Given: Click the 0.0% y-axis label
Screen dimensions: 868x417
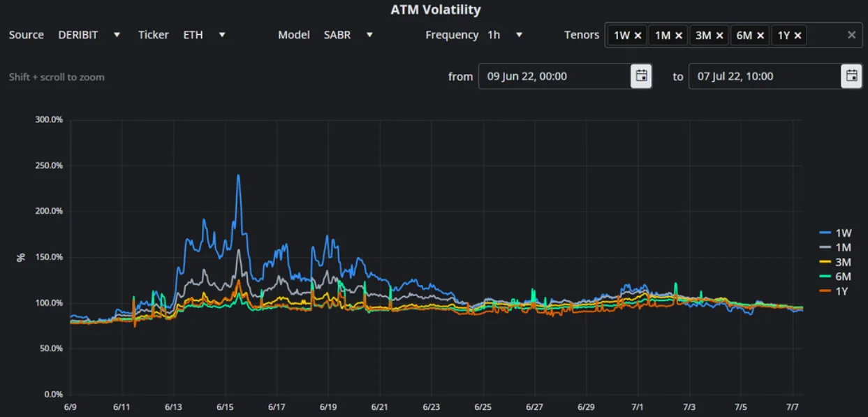Looking at the screenshot, I should point(53,394).
